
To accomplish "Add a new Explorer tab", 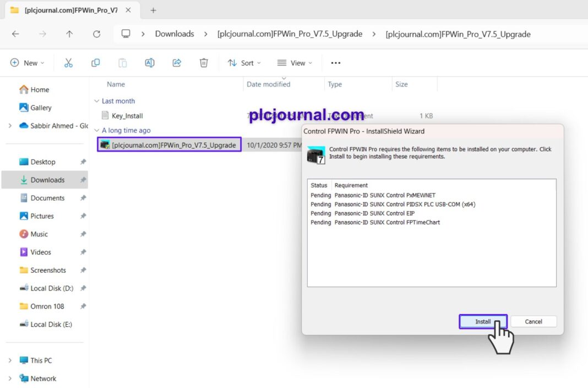I will pyautogui.click(x=153, y=10).
